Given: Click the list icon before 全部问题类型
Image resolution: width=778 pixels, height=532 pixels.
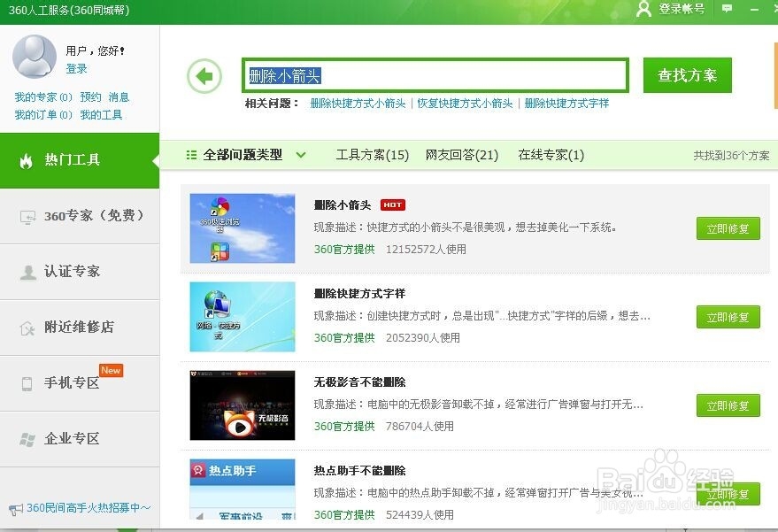Looking at the screenshot, I should (191, 155).
